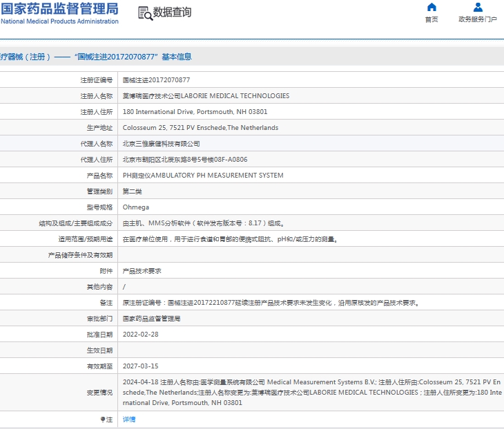Click the 基本信息 heading with 国械注进20172070877
The image size is (504, 432).
click(95, 57)
